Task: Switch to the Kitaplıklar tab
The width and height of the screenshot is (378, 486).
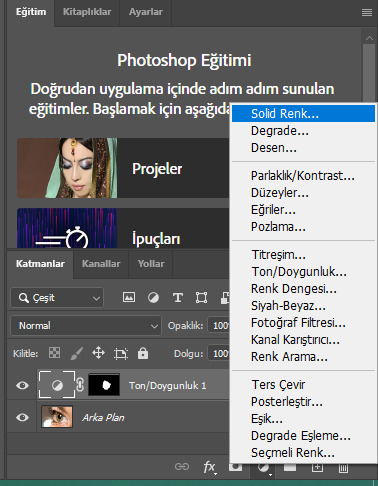Action: tap(87, 12)
